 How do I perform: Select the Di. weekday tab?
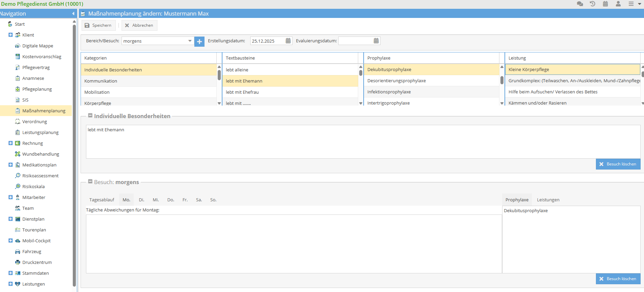click(142, 200)
